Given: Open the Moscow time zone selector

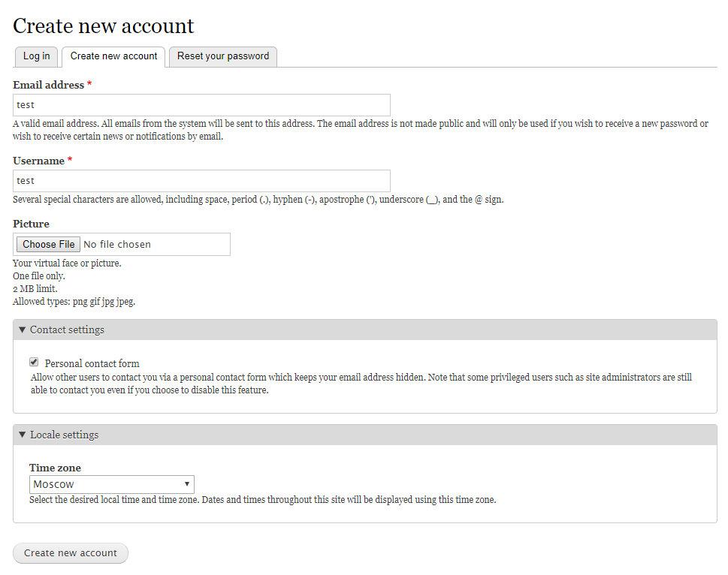Looking at the screenshot, I should click(x=111, y=484).
